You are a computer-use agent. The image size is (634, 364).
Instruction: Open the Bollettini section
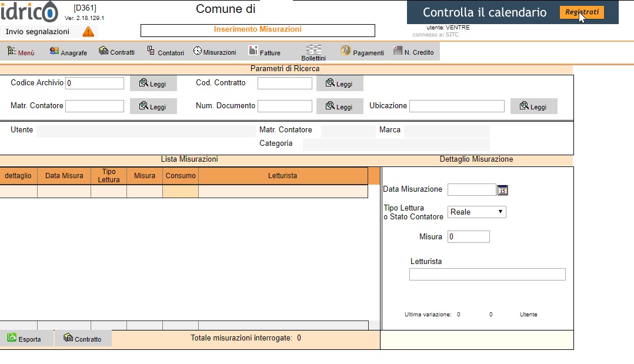click(x=313, y=52)
